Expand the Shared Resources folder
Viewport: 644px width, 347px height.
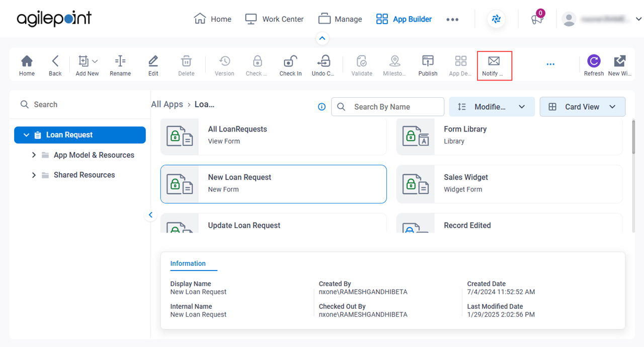click(34, 175)
